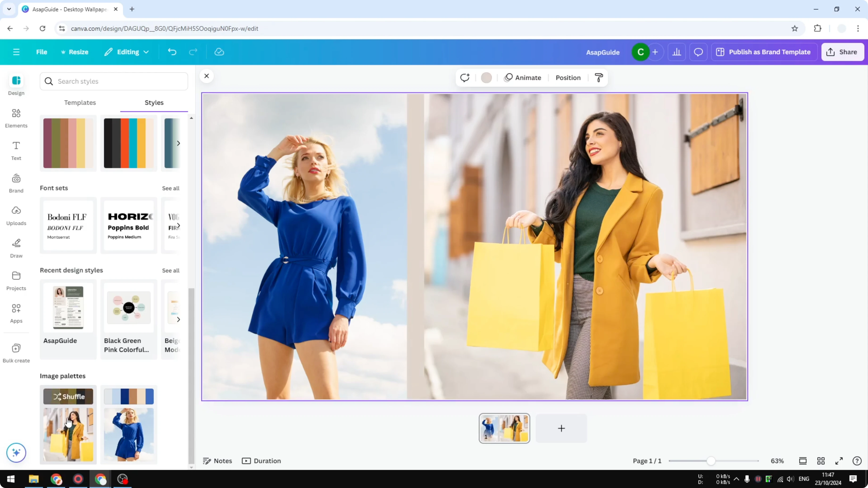Toggle grid view of pages

821,461
